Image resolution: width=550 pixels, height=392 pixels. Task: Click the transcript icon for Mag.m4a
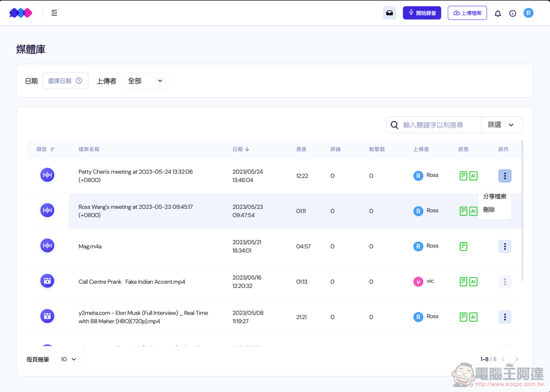464,246
